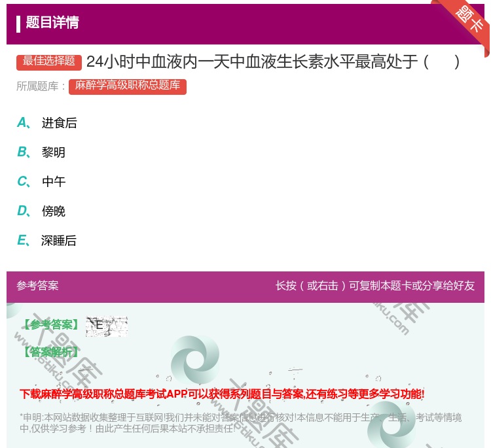This screenshot has height=448, width=491.
Task: Click the 长按（或右击）可复制本题卡 hint
Action: click(x=375, y=286)
